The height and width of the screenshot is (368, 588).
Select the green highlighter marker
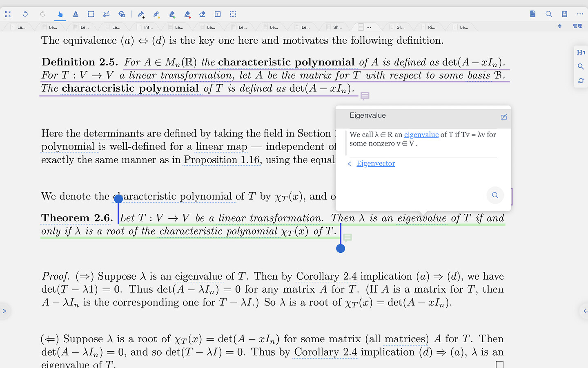coord(172,14)
